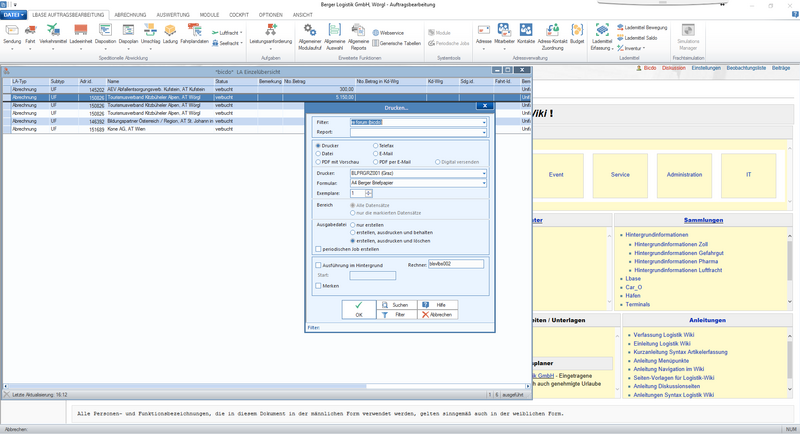Open the DATEI application menu
This screenshot has width=800, height=434.
click(13, 15)
